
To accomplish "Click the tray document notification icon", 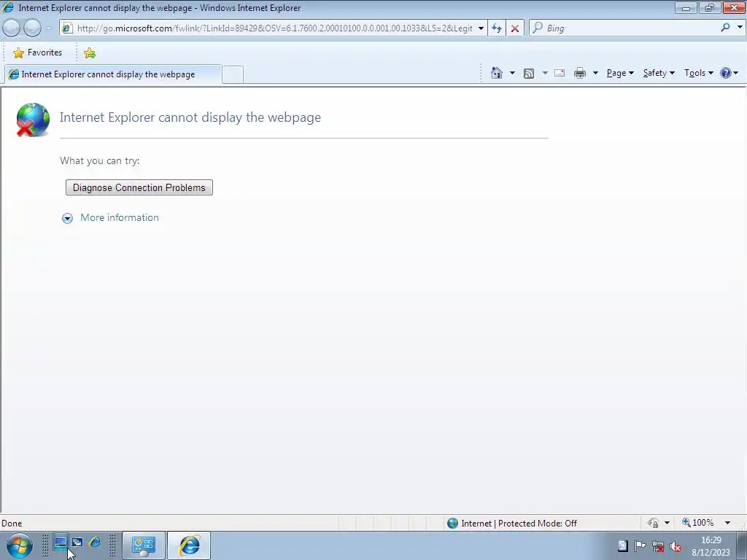I will [x=623, y=546].
